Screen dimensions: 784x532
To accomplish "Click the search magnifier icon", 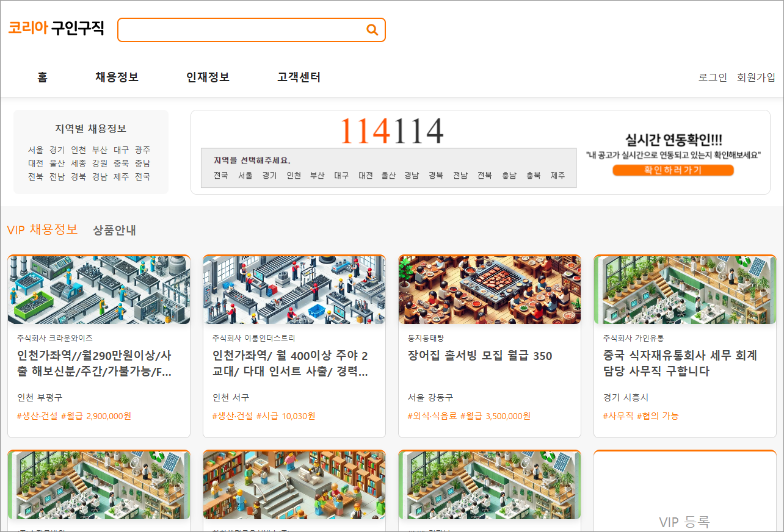I will click(x=372, y=29).
